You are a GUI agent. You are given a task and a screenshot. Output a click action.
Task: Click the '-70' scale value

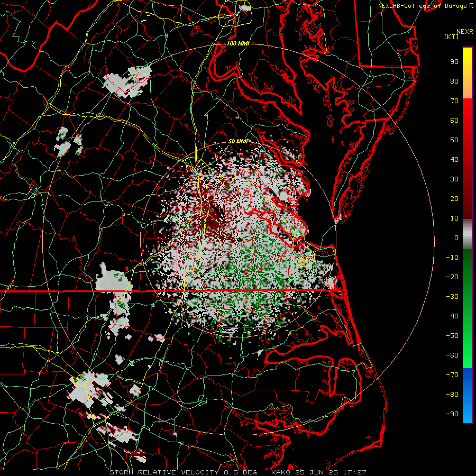[x=452, y=375]
